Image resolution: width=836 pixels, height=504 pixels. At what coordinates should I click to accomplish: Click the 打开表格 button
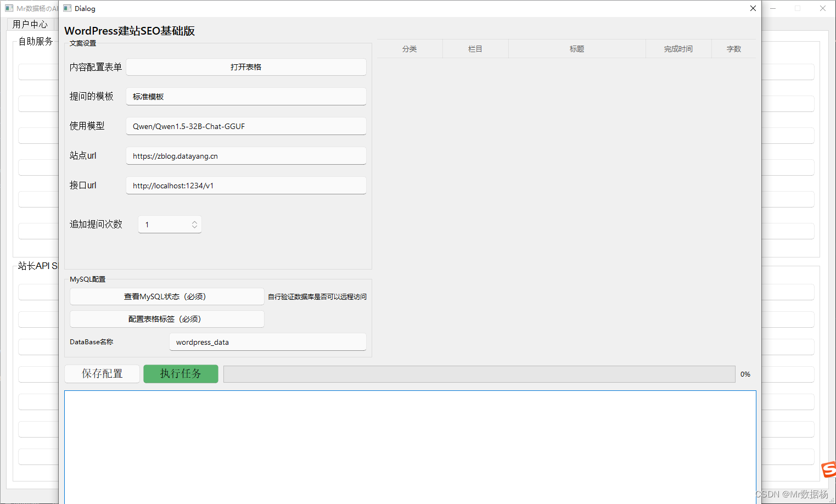[246, 67]
